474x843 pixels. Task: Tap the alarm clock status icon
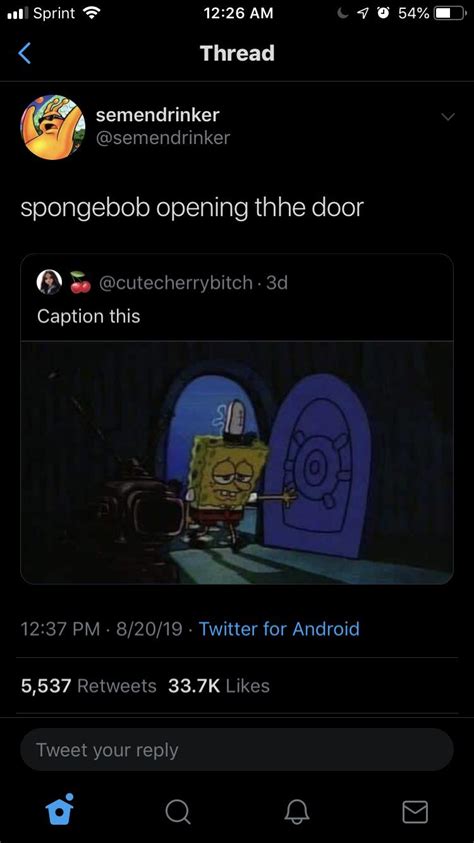(x=384, y=13)
